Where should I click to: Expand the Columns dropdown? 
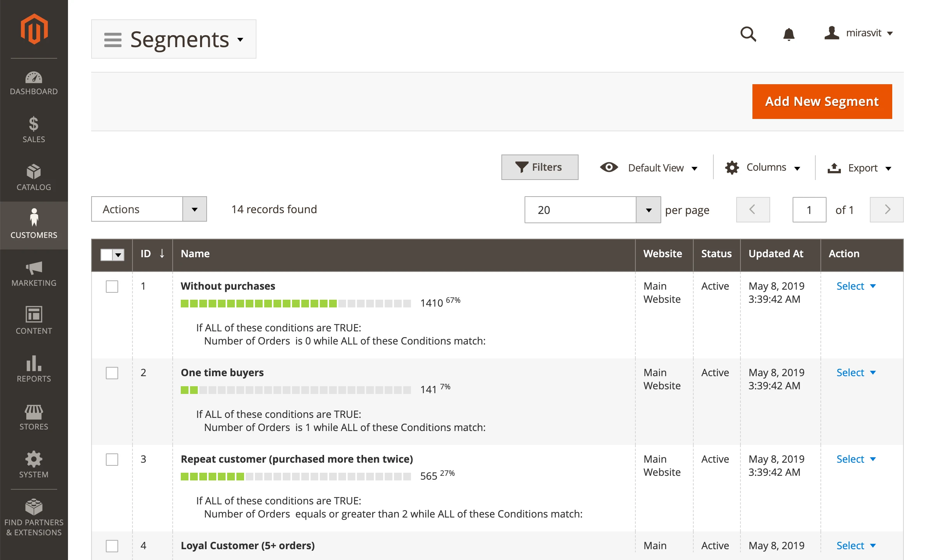click(x=762, y=168)
